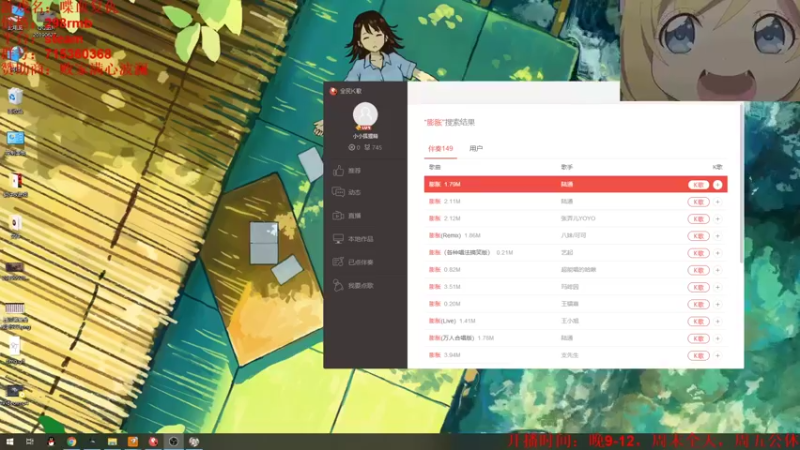The image size is (800, 450).
Task: Select the 2.11M song title
Action: click(x=434, y=202)
